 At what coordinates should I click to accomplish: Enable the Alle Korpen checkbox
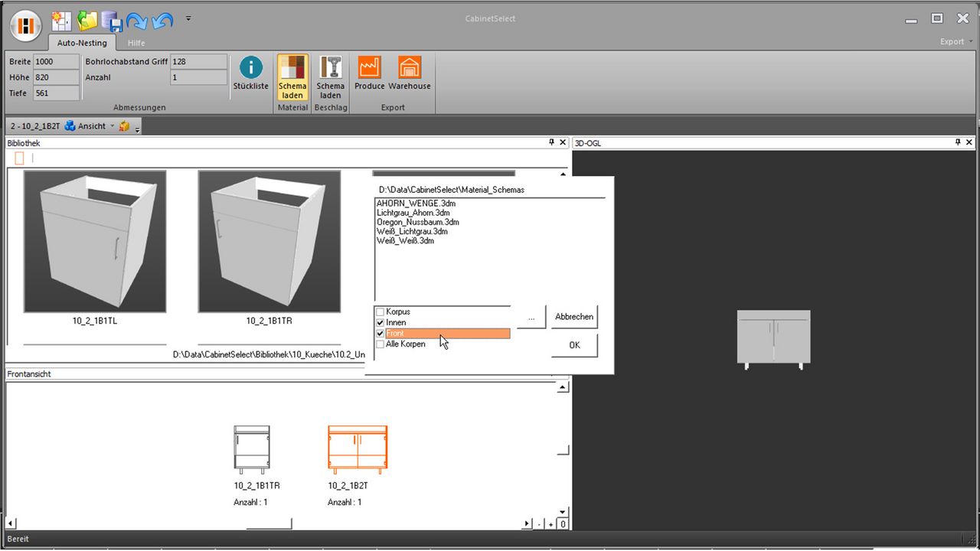pos(380,344)
